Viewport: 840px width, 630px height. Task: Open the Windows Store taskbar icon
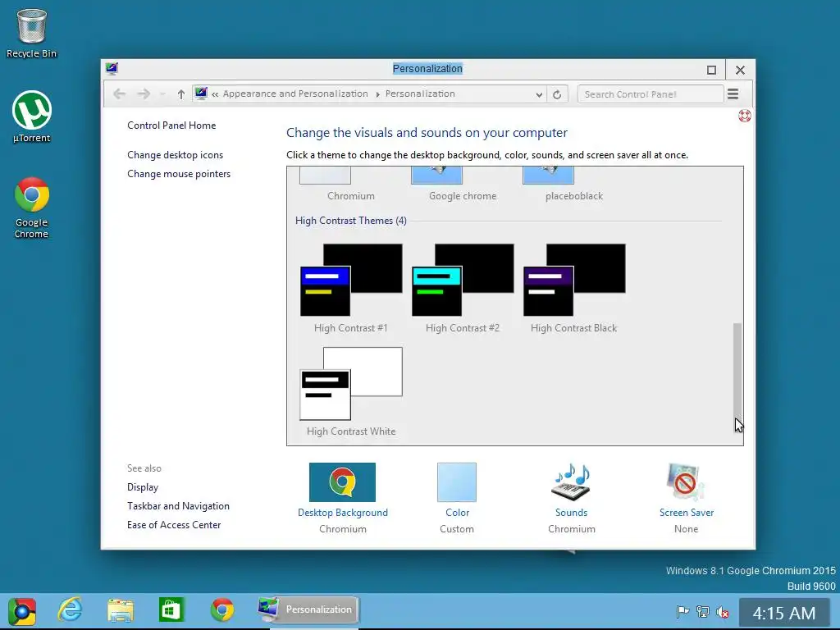[171, 610]
